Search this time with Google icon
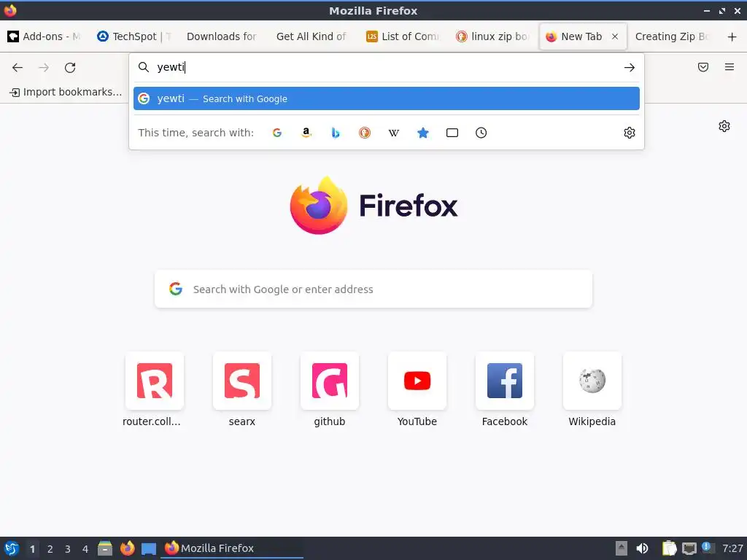747x560 pixels. pos(277,133)
